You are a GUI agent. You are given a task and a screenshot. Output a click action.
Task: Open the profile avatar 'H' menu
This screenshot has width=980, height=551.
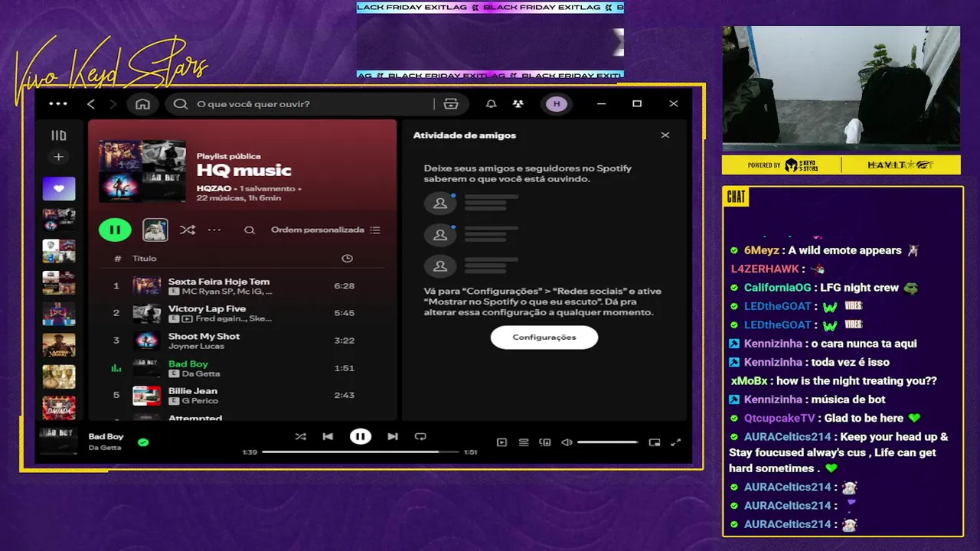click(557, 103)
